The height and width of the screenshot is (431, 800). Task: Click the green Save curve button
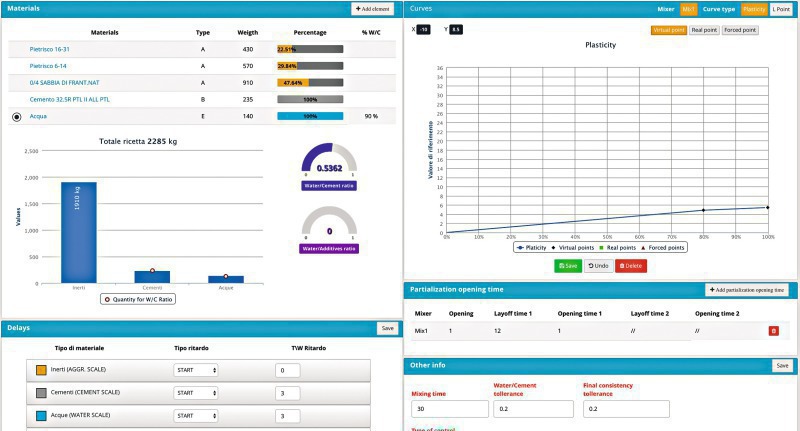[x=568, y=266]
